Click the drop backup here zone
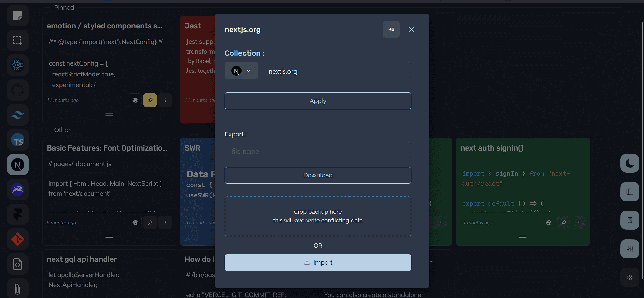 [318, 216]
